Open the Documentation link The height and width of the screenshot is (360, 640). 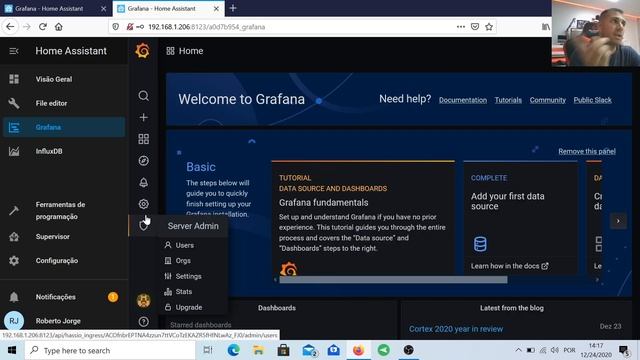coord(463,100)
